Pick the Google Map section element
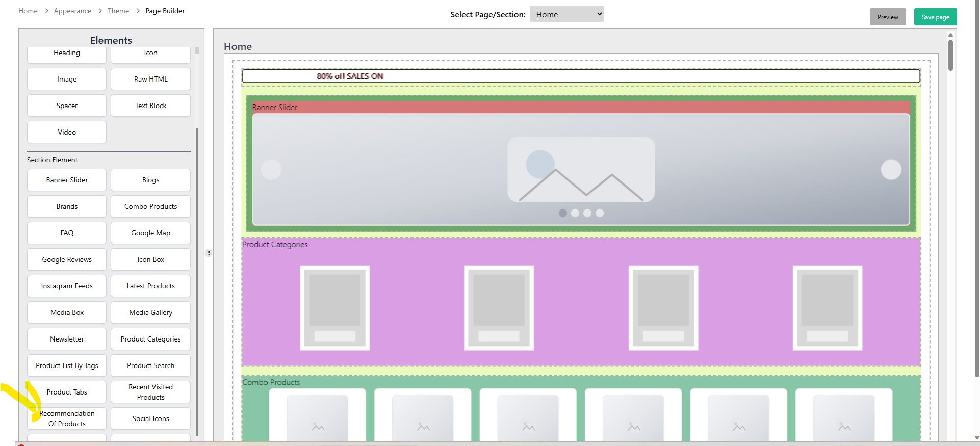The image size is (980, 446). coord(151,233)
